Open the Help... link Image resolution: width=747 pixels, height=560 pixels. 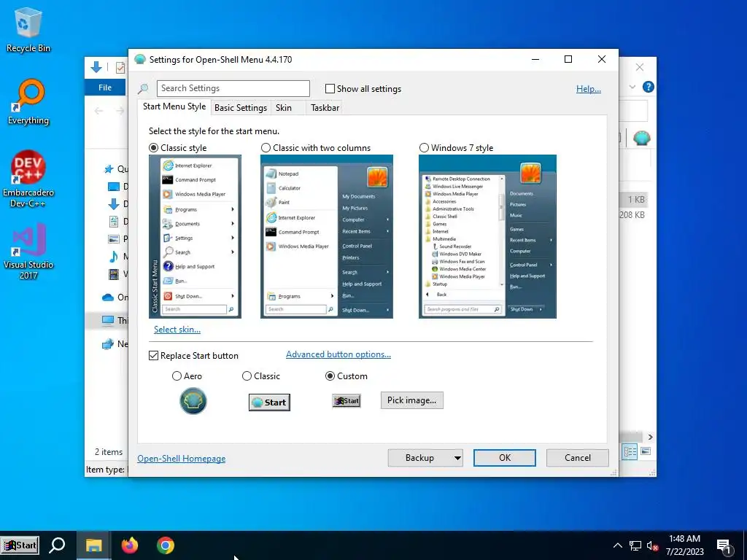coord(589,88)
